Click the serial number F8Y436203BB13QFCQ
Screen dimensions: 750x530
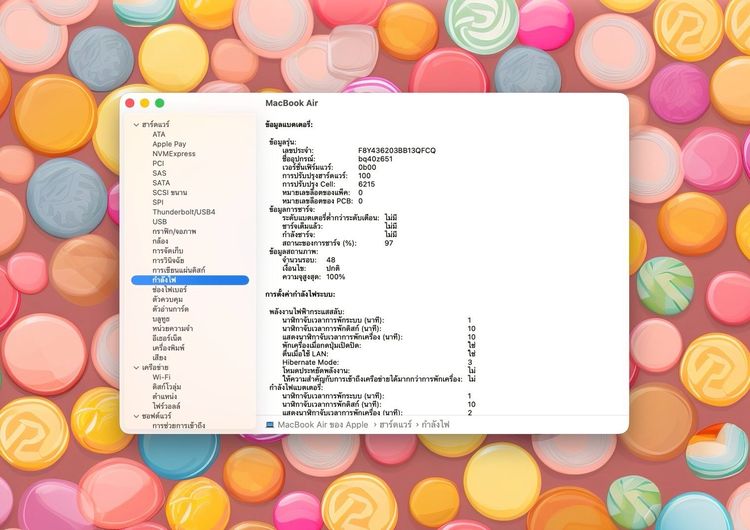[x=397, y=151]
